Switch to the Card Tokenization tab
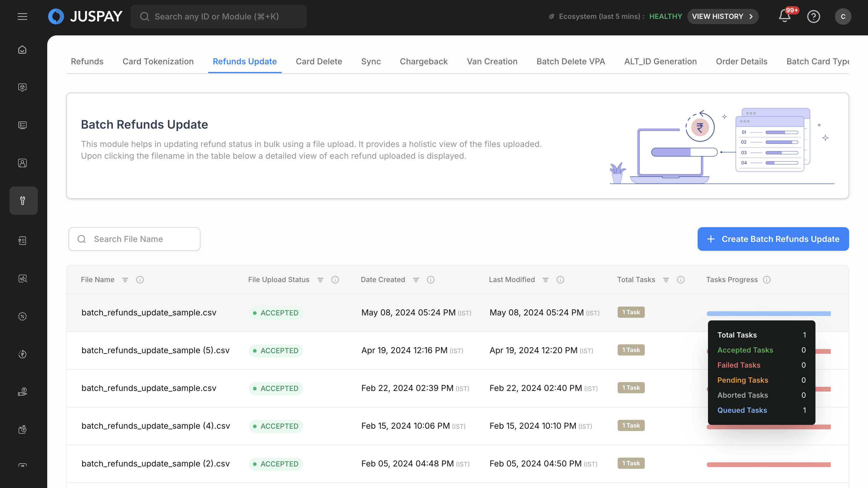 tap(158, 61)
